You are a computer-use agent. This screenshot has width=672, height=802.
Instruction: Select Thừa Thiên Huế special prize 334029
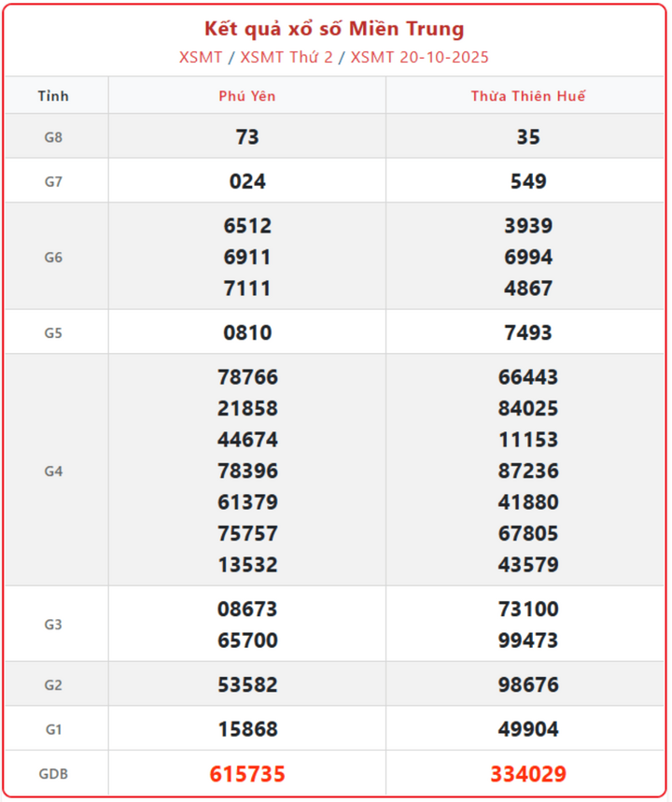pyautogui.click(x=528, y=774)
